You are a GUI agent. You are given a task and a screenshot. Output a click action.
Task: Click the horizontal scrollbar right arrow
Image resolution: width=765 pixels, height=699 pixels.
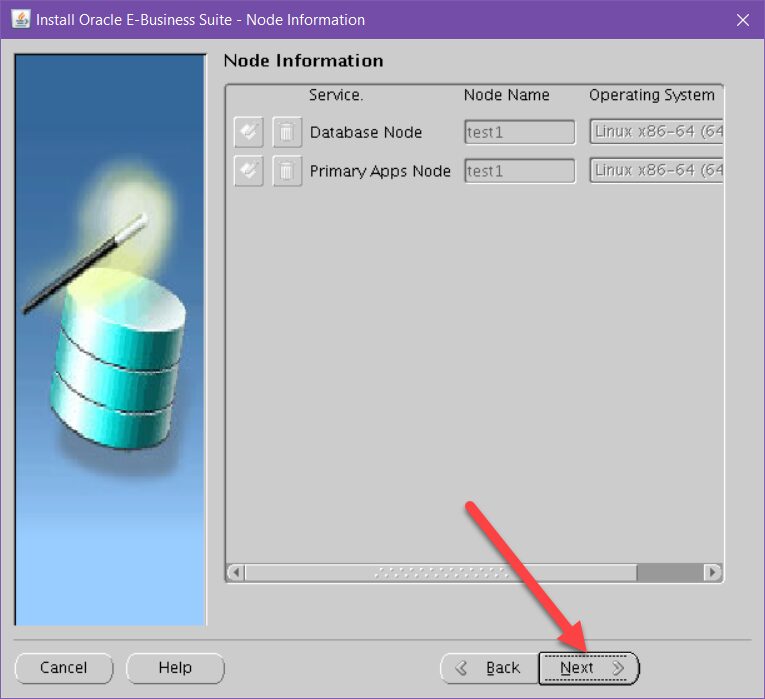pyautogui.click(x=712, y=572)
